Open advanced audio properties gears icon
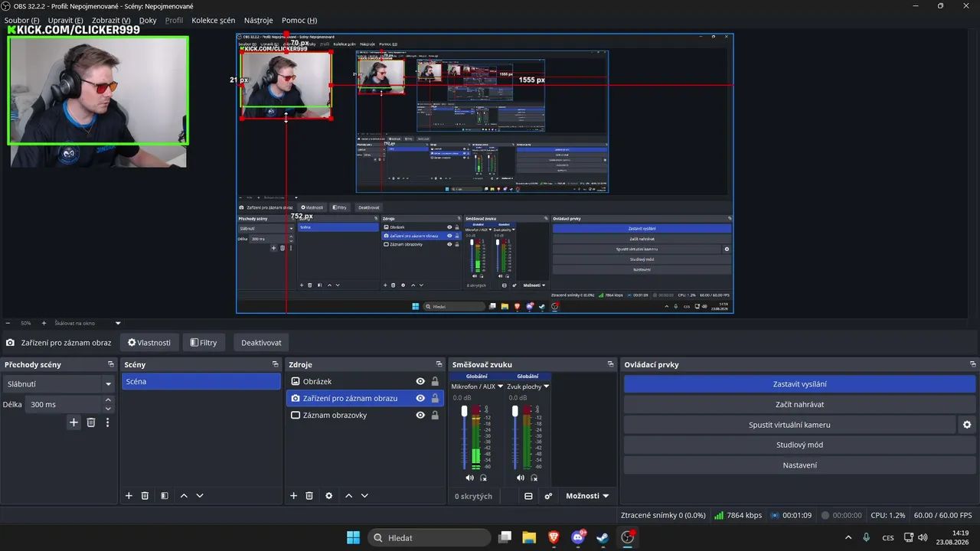Image resolution: width=980 pixels, height=551 pixels. [548, 496]
